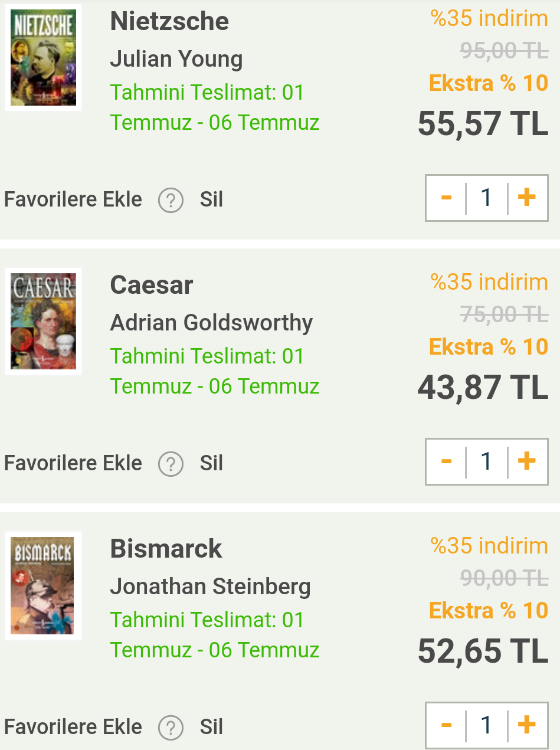This screenshot has height=750, width=560.
Task: Increase Nietzsche quantity with plus button
Action: coord(527,198)
